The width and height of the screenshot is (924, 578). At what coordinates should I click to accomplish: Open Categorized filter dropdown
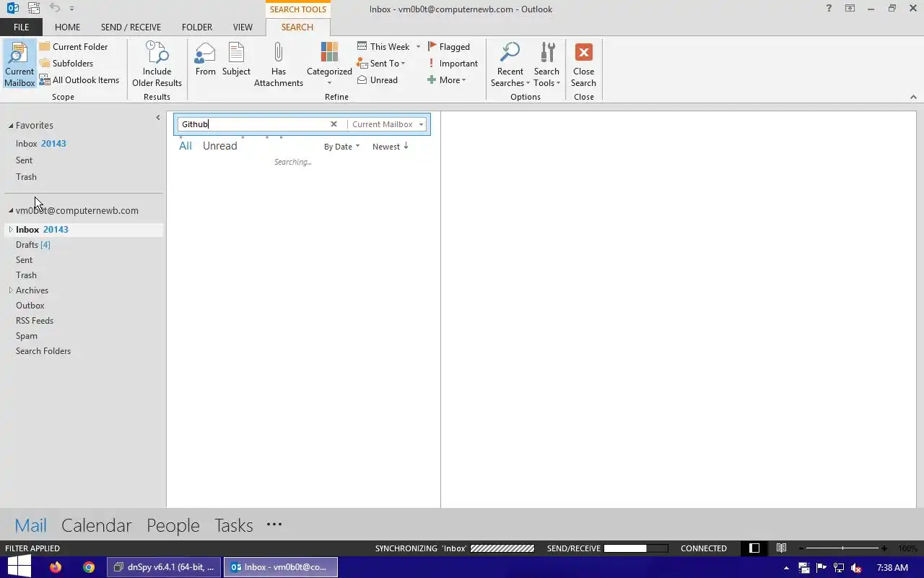point(329,64)
